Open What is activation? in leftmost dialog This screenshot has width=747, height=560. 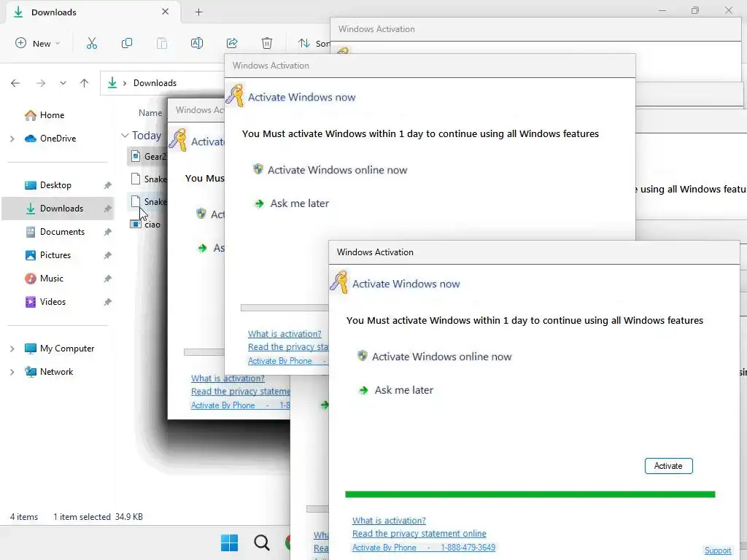coord(228,378)
